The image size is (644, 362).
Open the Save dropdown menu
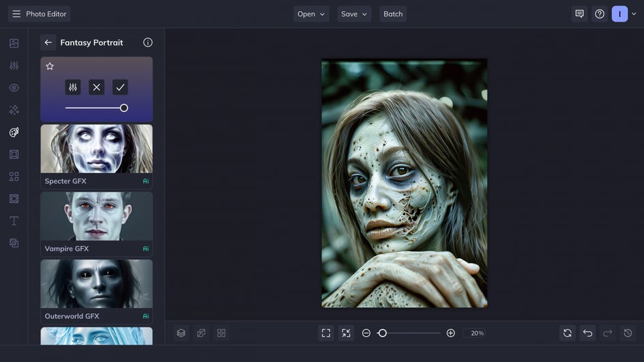click(x=354, y=14)
